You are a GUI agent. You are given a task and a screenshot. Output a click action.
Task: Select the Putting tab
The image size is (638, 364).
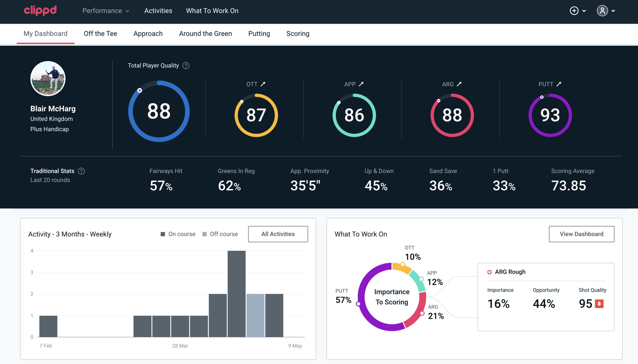(259, 33)
